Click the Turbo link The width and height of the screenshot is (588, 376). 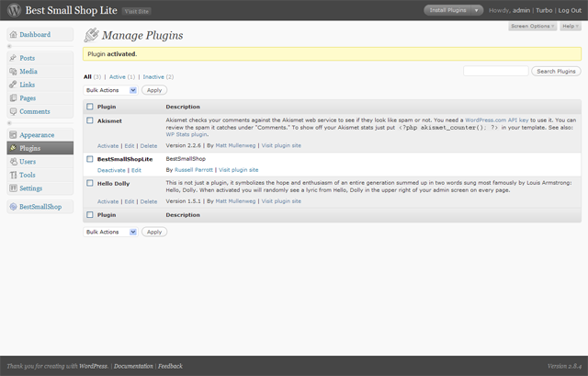[544, 10]
